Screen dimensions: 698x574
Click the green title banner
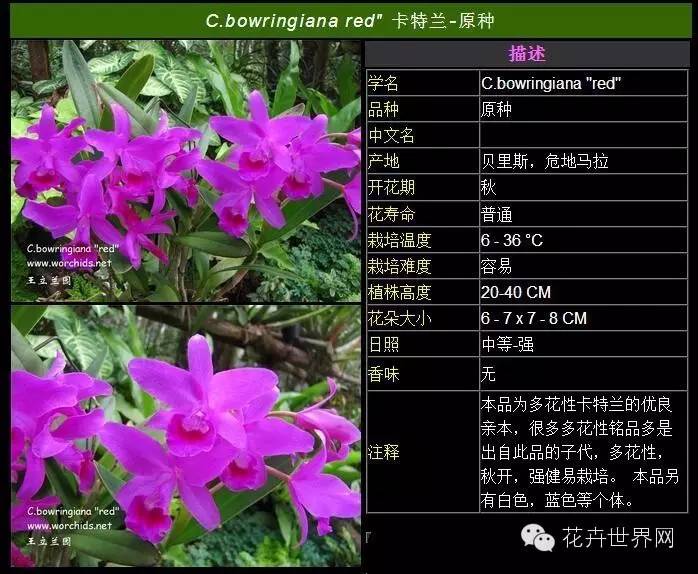pos(349,20)
